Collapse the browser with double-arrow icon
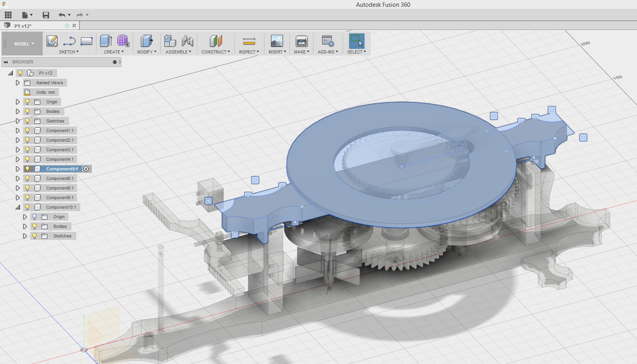The width and height of the screenshot is (637, 364). [6, 62]
